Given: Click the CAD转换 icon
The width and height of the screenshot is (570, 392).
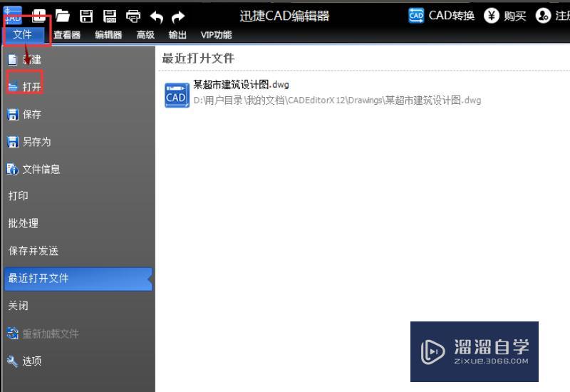Looking at the screenshot, I should coord(416,16).
